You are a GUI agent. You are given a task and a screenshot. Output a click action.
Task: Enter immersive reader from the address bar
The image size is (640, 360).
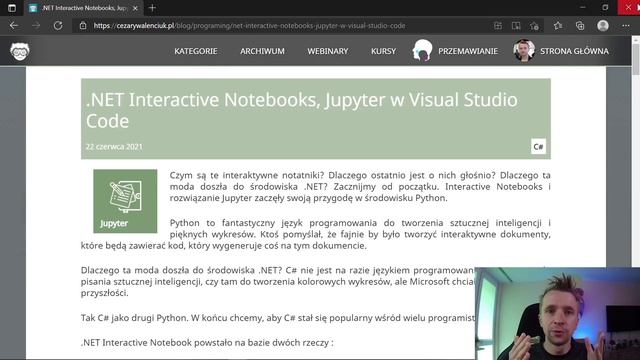tap(516, 25)
